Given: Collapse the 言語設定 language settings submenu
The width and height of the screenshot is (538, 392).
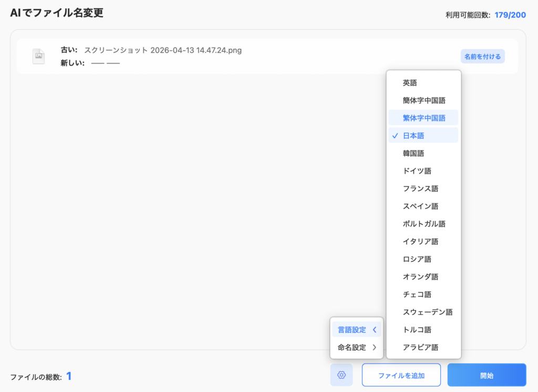Looking at the screenshot, I should tap(356, 329).
